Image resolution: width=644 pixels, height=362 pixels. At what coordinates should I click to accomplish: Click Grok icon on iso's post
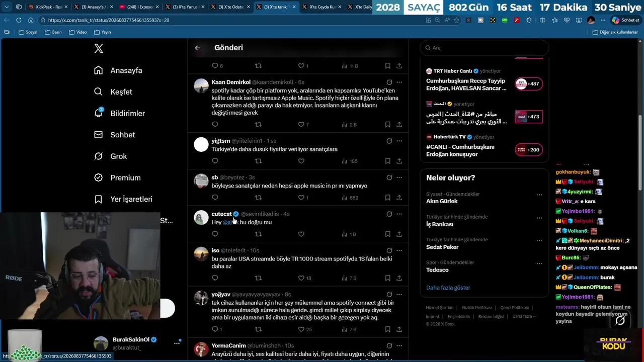pos(389,250)
